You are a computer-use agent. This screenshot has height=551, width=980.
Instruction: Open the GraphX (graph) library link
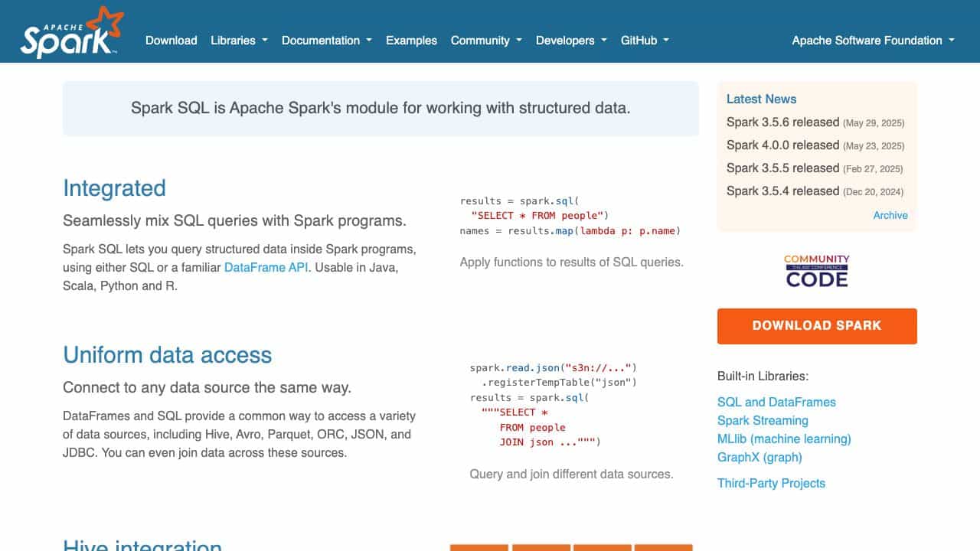[x=759, y=457]
